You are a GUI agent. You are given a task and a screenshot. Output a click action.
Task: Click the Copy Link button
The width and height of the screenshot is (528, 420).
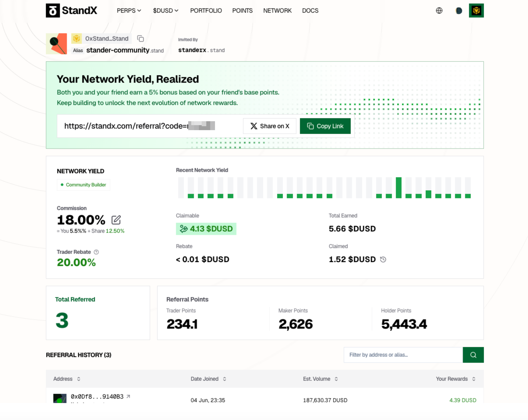click(325, 126)
